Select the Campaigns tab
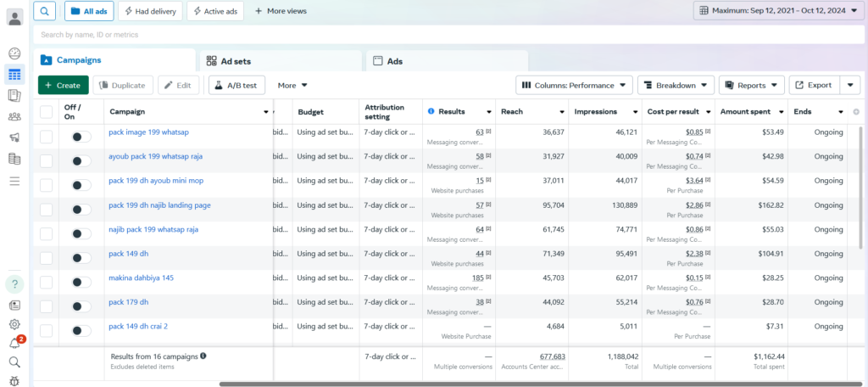868x387 pixels. 114,60
